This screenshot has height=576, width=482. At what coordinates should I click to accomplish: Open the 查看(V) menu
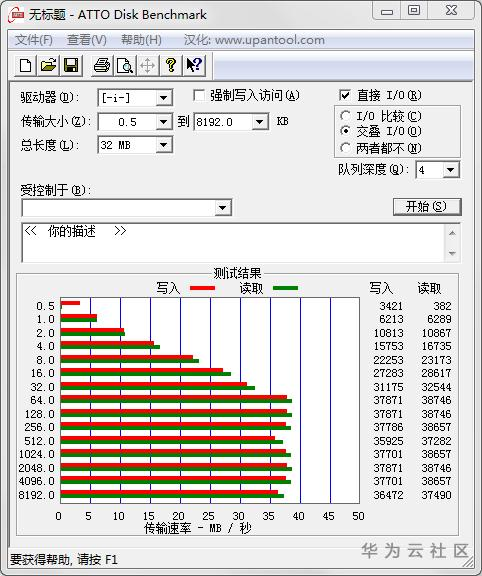click(87, 40)
